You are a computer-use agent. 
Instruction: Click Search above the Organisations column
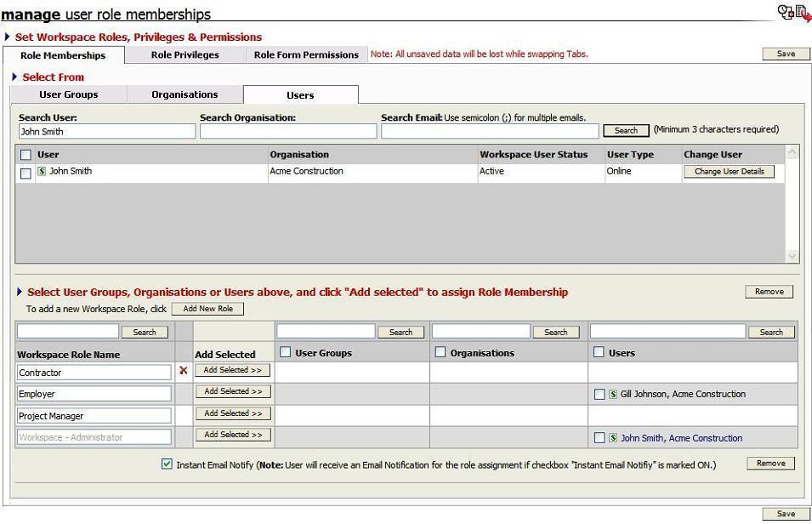pyautogui.click(x=556, y=333)
